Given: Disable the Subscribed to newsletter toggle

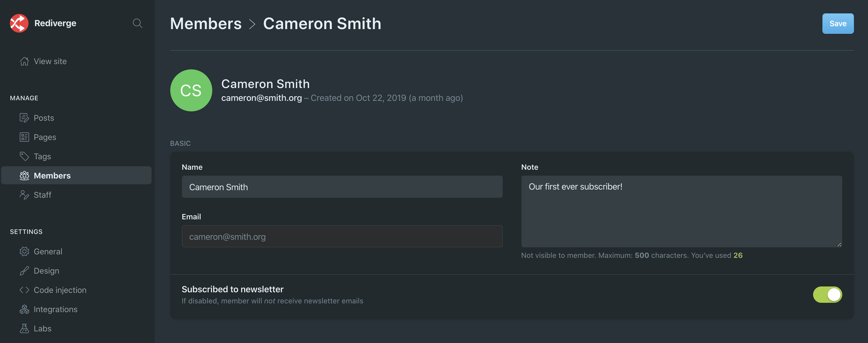Looking at the screenshot, I should tap(827, 295).
